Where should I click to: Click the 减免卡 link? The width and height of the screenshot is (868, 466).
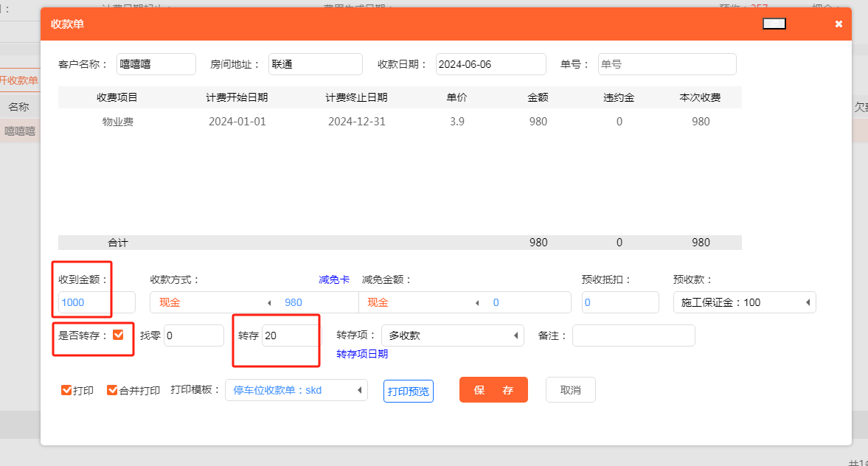pos(334,279)
